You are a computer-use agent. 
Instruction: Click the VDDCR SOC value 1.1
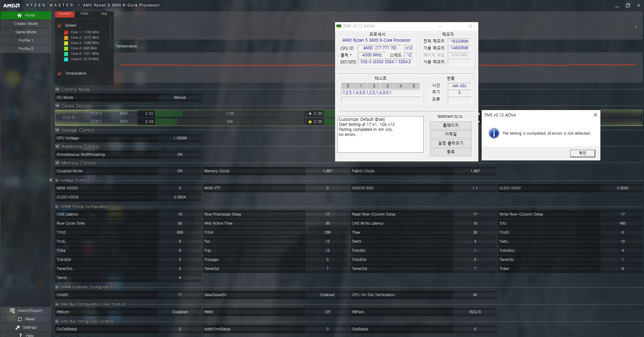point(475,188)
